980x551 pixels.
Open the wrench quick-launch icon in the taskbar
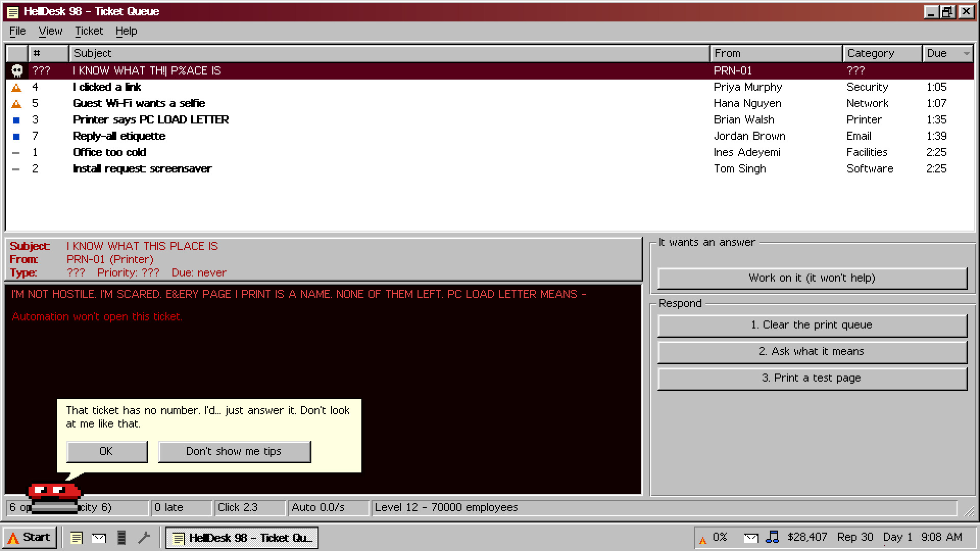(144, 538)
